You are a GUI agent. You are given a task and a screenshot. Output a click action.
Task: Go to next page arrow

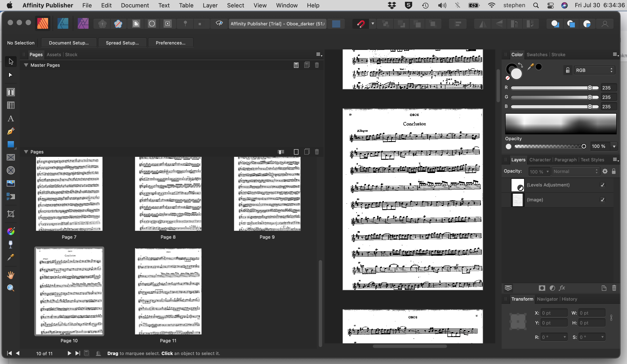[69, 353]
